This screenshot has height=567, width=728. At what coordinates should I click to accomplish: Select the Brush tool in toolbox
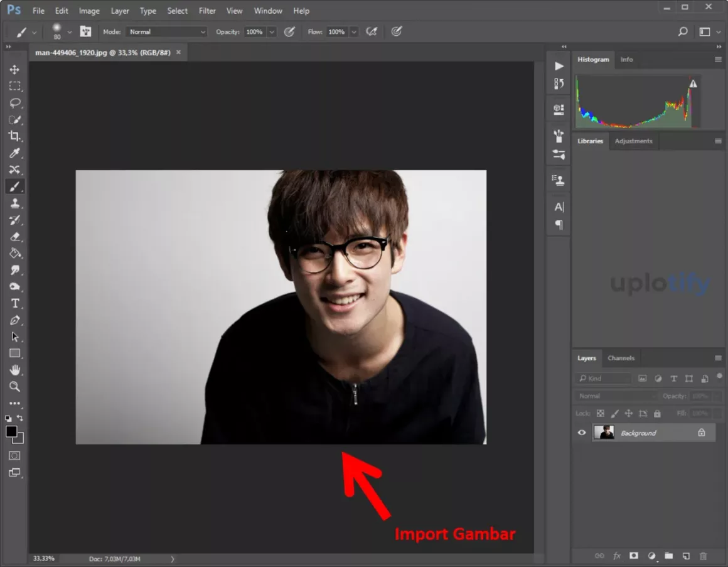click(x=14, y=186)
